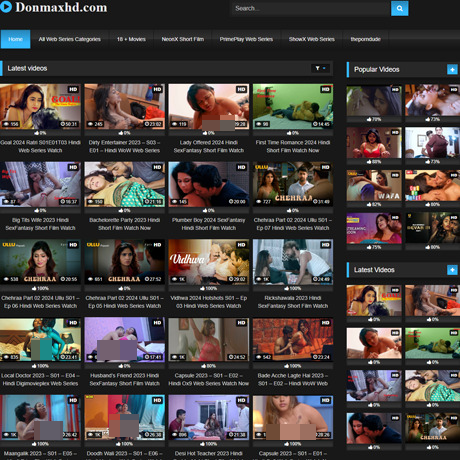Open ShowX Web Series menu item
The image size is (460, 460).
click(x=311, y=39)
